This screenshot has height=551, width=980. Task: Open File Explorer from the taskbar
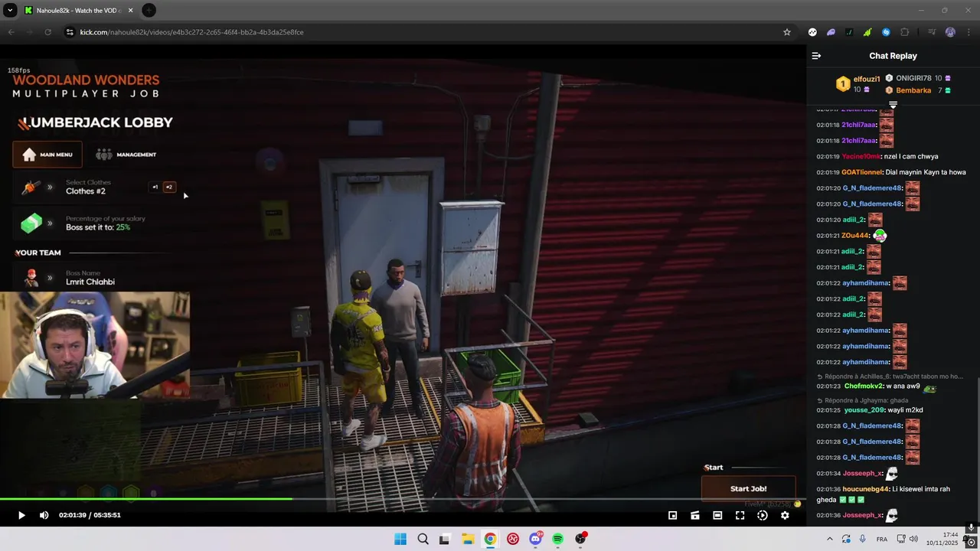(x=468, y=539)
